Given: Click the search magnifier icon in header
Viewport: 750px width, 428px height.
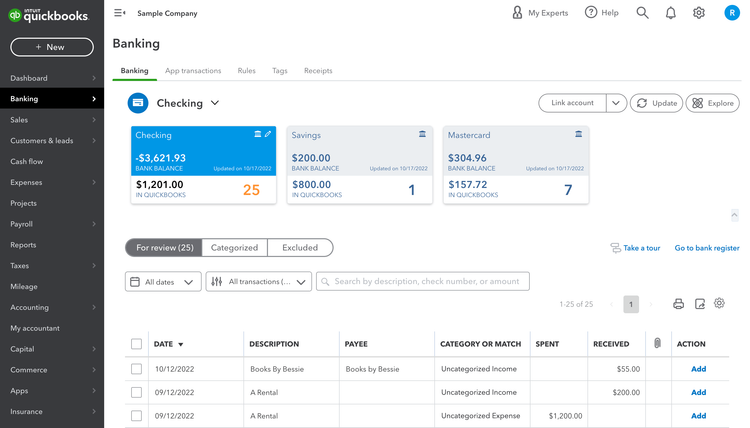Looking at the screenshot, I should pyautogui.click(x=642, y=13).
